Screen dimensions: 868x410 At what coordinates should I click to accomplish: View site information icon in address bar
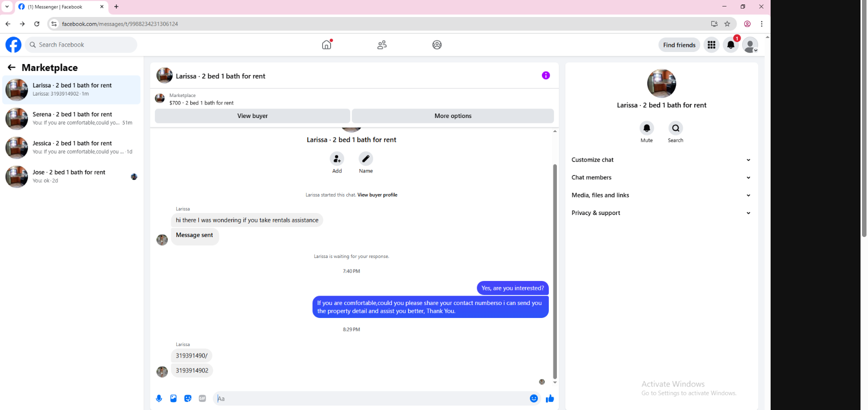[x=54, y=23]
